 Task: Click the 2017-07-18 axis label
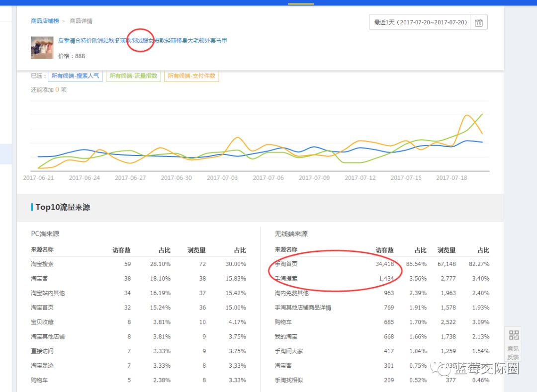coord(451,177)
